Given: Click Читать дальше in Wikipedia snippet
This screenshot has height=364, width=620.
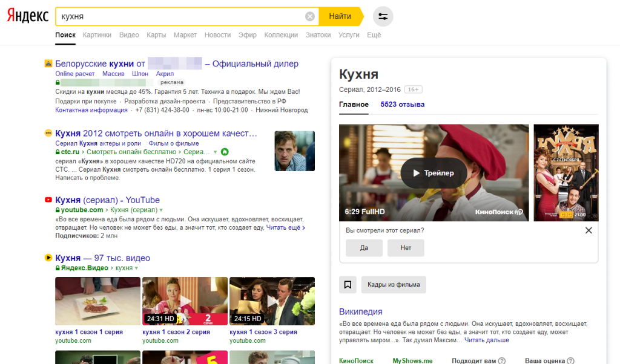Looking at the screenshot, I should (486, 340).
